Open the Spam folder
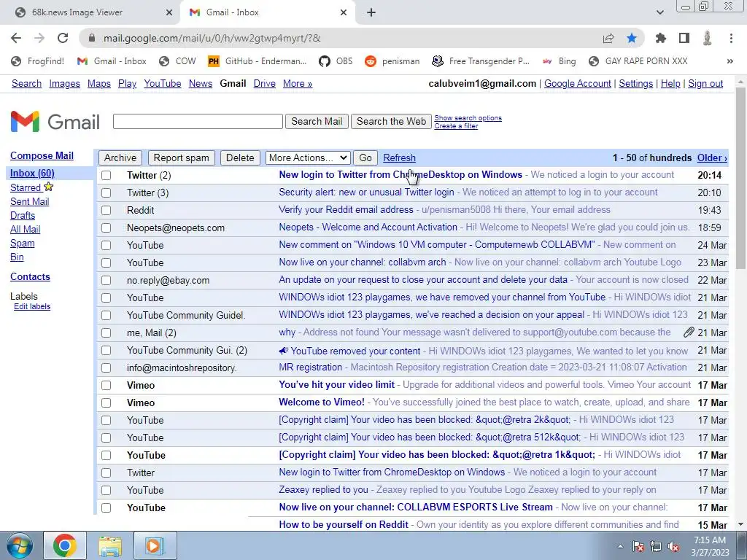 (x=23, y=243)
